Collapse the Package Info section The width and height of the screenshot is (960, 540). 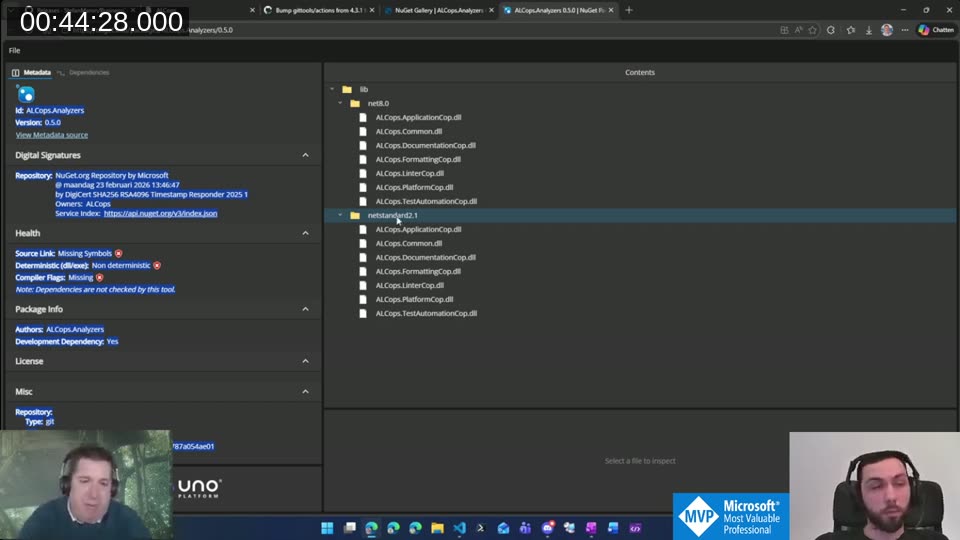(x=306, y=309)
